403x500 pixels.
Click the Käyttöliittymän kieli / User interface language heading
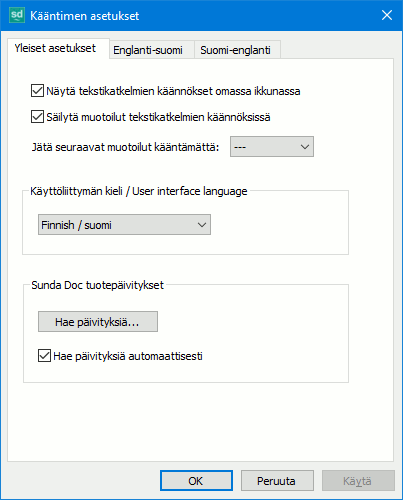point(139,191)
